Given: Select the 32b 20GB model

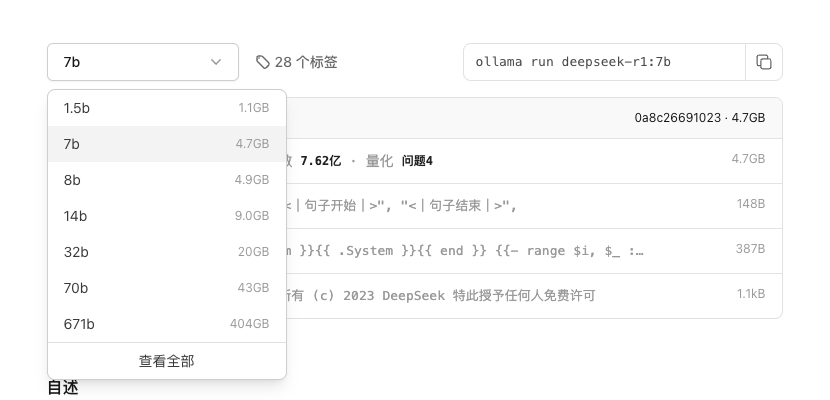Looking at the screenshot, I should tap(166, 252).
